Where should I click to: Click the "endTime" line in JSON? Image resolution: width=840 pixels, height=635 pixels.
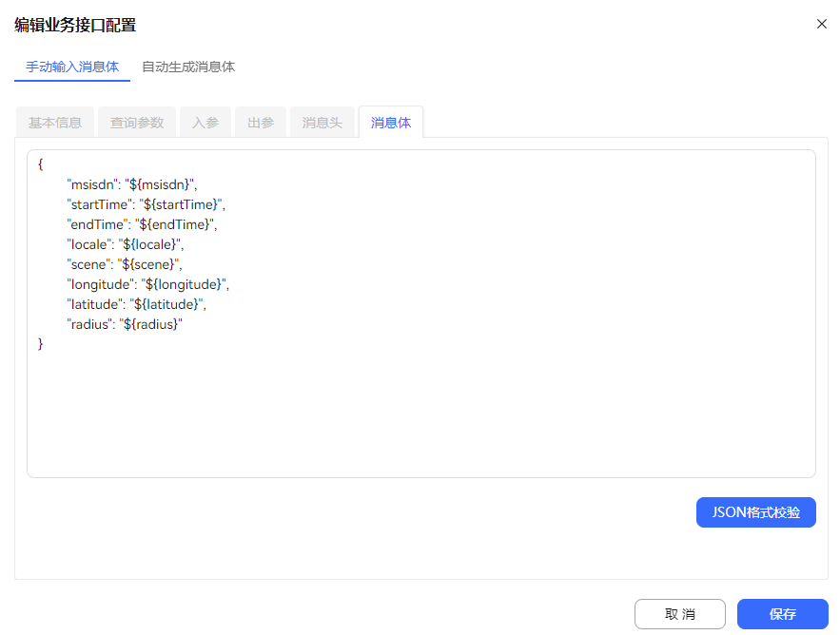click(x=142, y=224)
